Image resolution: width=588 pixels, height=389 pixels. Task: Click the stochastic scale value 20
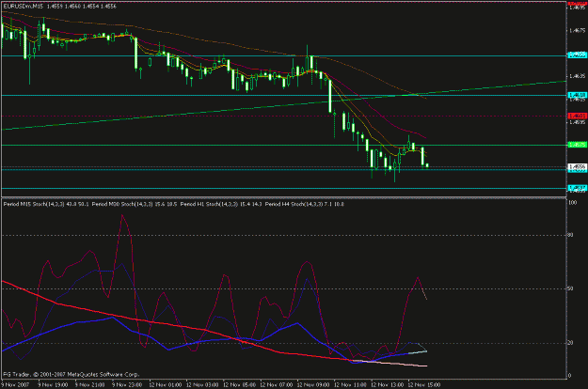click(571, 343)
